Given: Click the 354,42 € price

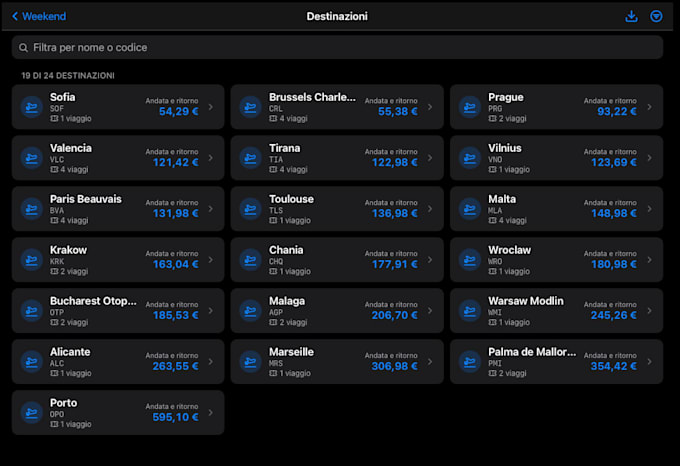Looking at the screenshot, I should [614, 366].
